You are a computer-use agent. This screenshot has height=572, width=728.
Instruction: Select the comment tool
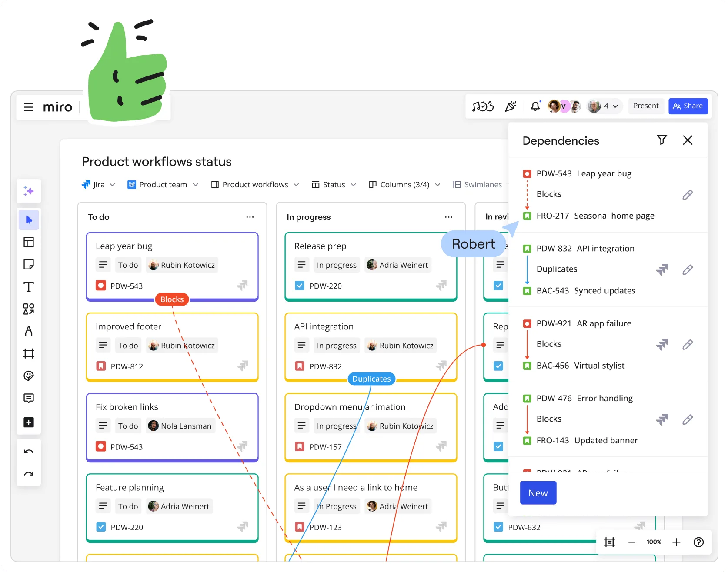(29, 398)
